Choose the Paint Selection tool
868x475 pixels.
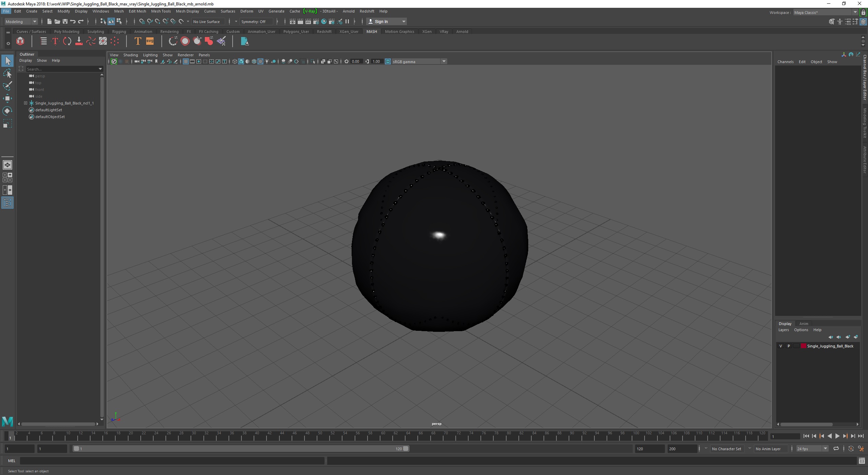[x=7, y=86]
